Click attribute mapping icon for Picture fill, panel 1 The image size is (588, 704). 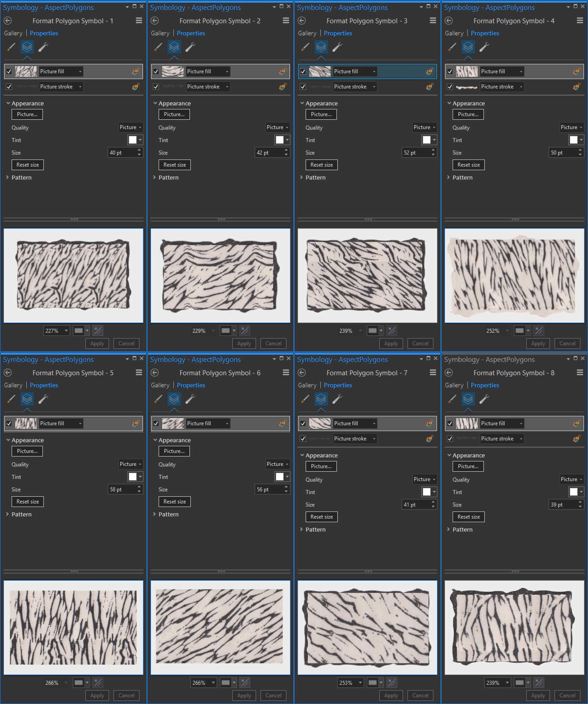135,71
